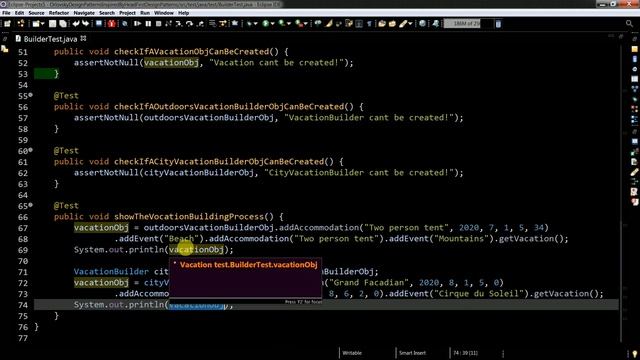Run garbage collector trash icon
The height and width of the screenshot is (360, 640).
click(x=498, y=24)
